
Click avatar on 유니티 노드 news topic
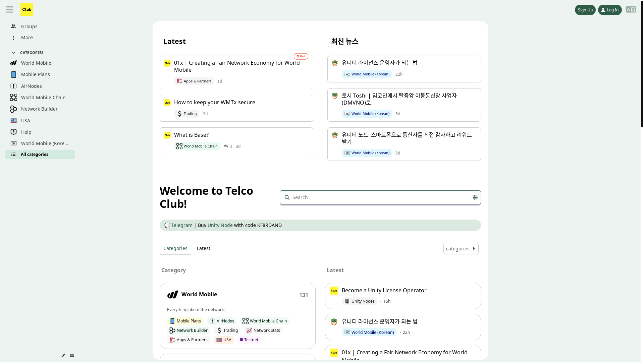tap(335, 135)
